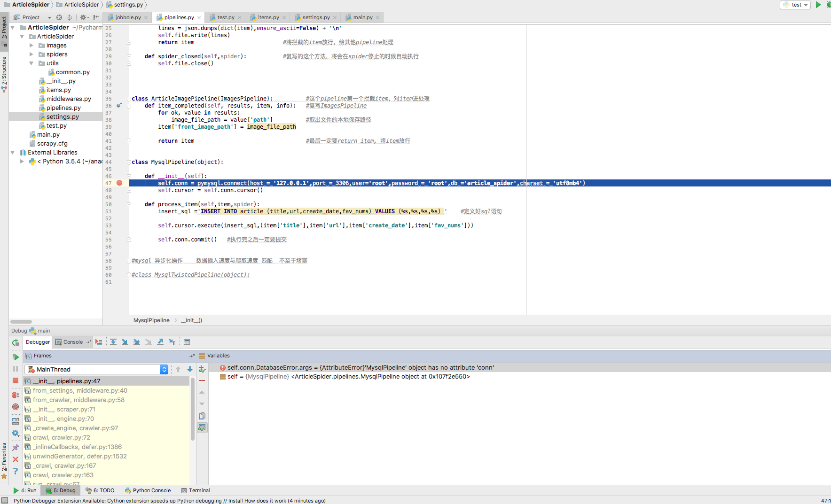Toggle watches view in variables

(x=202, y=427)
